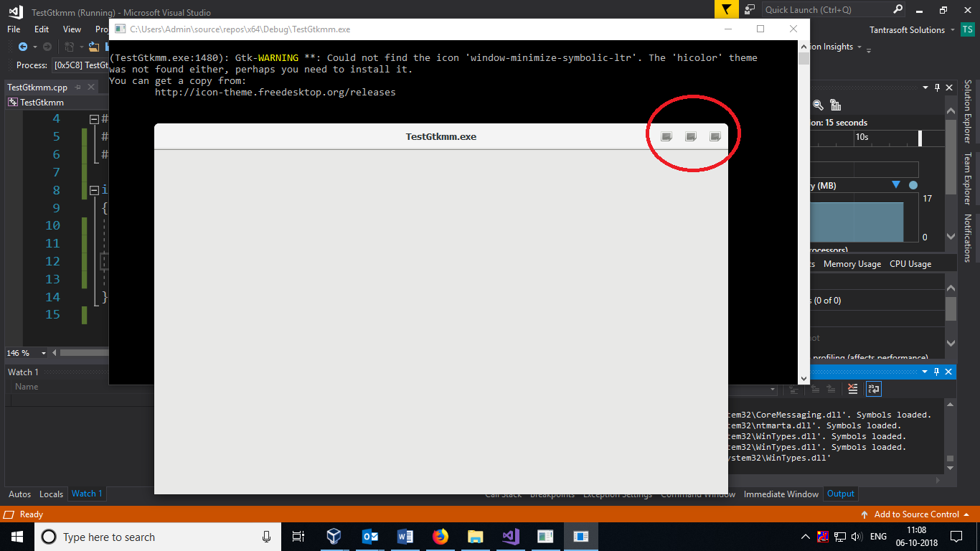Switch to the Locals tab

tap(51, 494)
